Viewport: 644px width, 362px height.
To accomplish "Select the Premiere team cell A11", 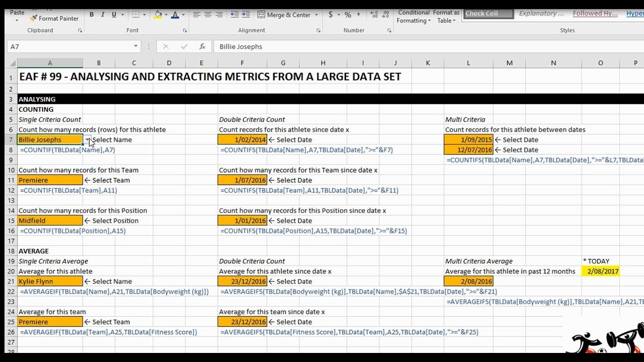I will 50,180.
